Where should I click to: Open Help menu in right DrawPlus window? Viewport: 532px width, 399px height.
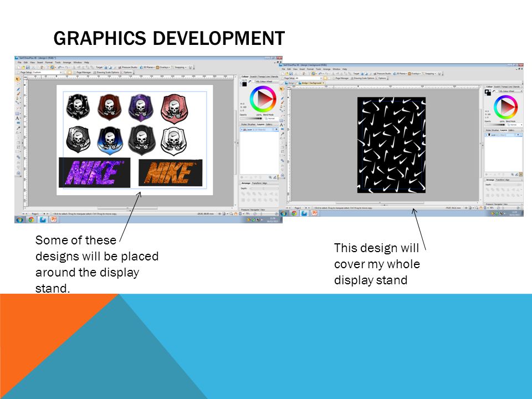pos(344,69)
